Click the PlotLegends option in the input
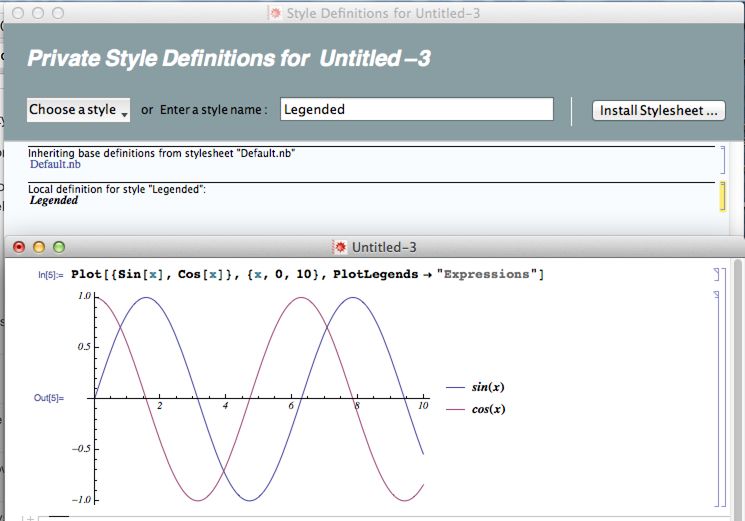Viewport: 745px width, 521px height. (375, 275)
